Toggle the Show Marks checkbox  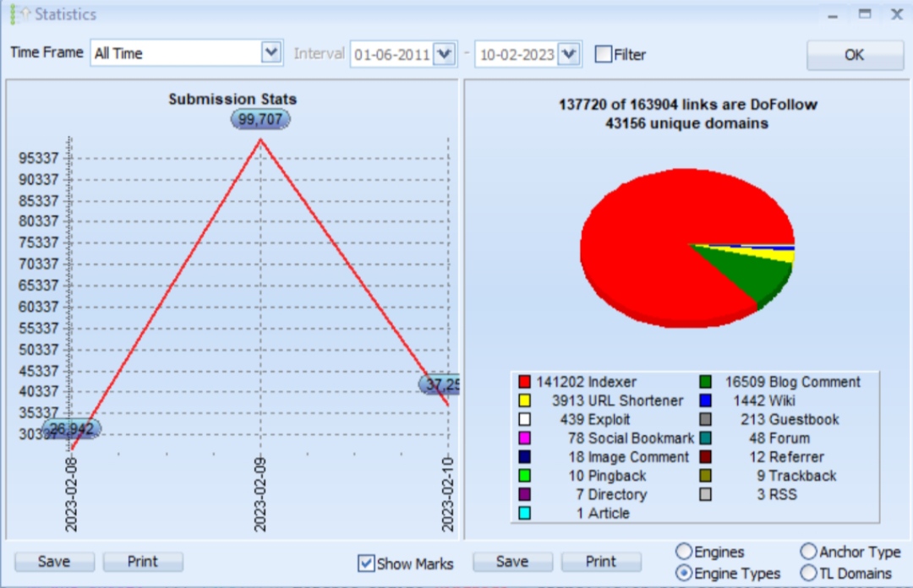point(366,563)
